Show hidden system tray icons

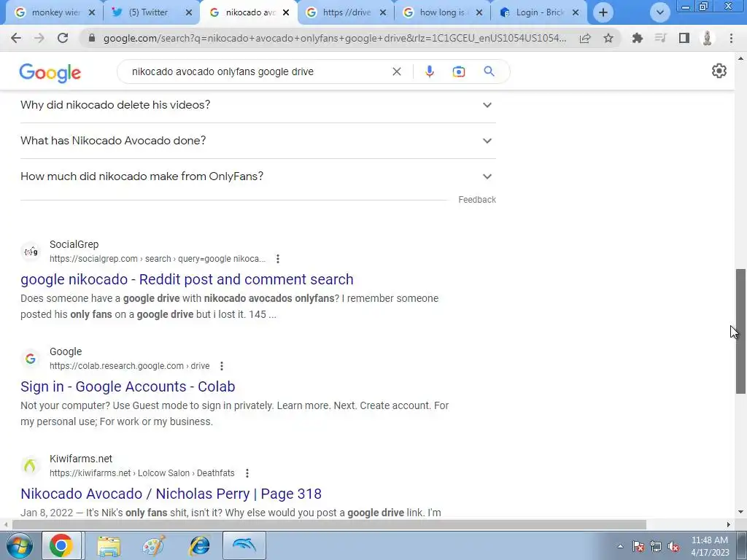point(620,547)
